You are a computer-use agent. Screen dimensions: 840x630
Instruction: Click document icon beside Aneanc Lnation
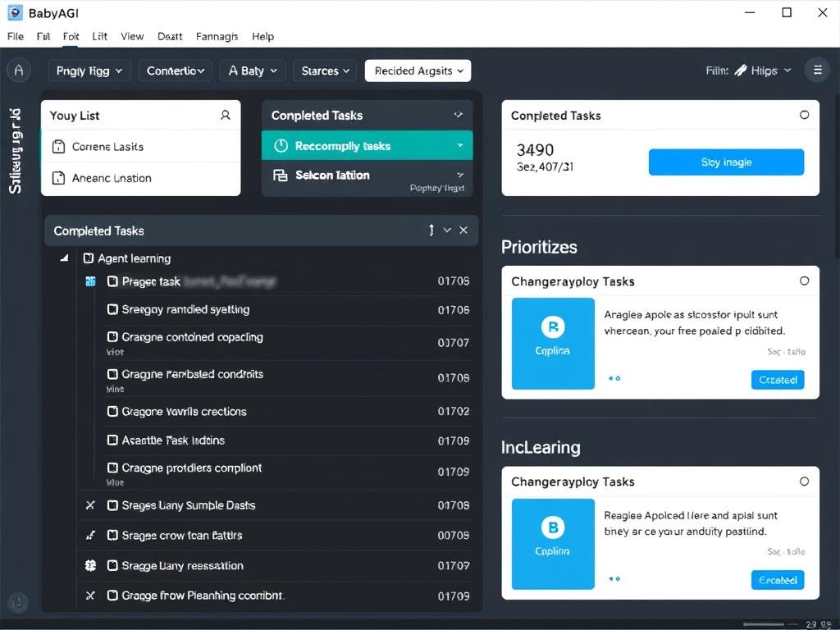(58, 178)
